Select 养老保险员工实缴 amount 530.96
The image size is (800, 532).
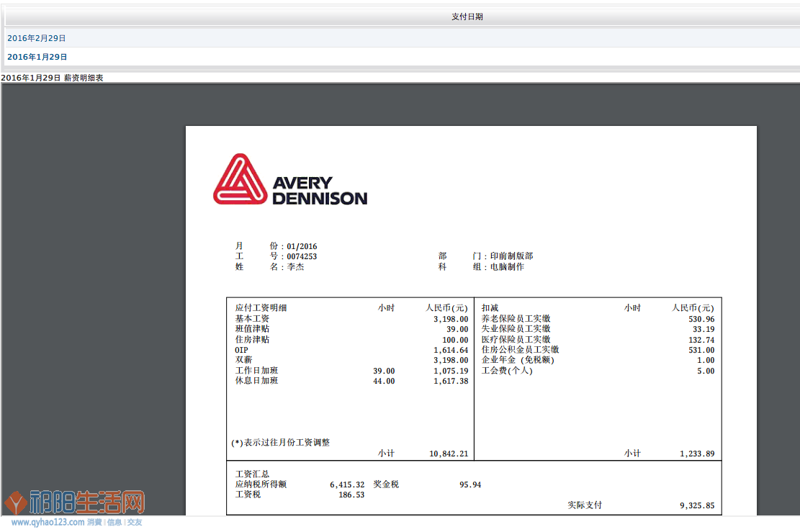click(x=701, y=320)
